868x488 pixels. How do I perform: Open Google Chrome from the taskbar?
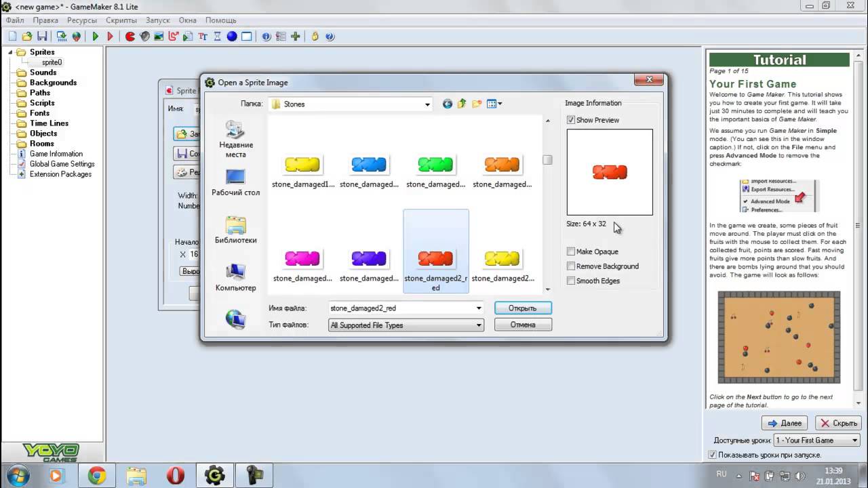[96, 476]
